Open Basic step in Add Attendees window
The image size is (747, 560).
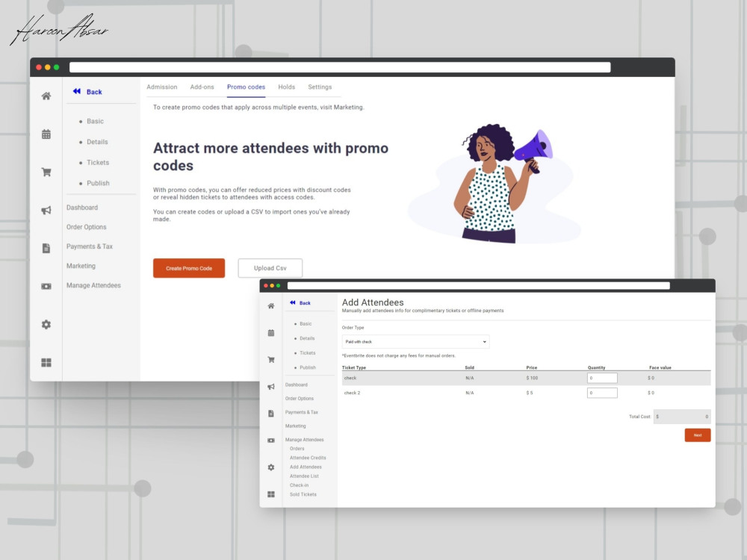click(x=306, y=324)
